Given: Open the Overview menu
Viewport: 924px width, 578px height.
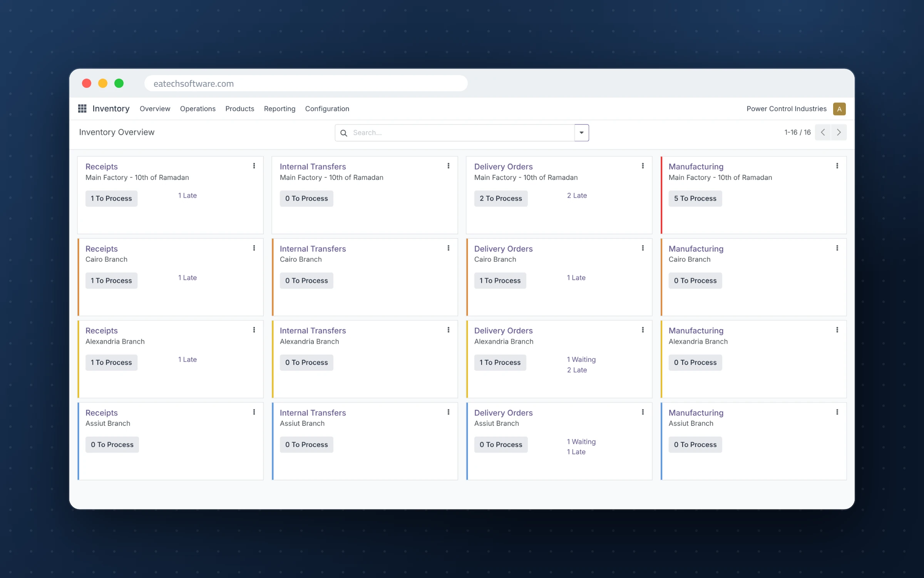Looking at the screenshot, I should [x=155, y=109].
